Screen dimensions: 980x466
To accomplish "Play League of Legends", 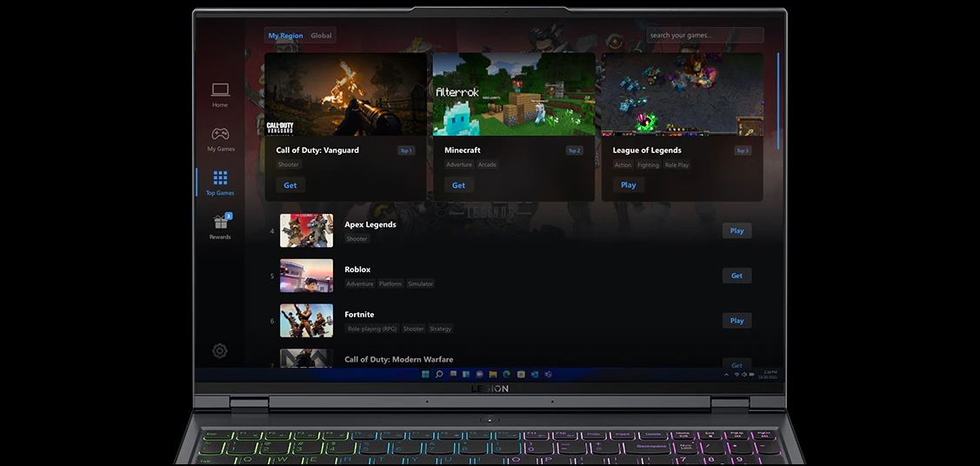I will [x=628, y=185].
